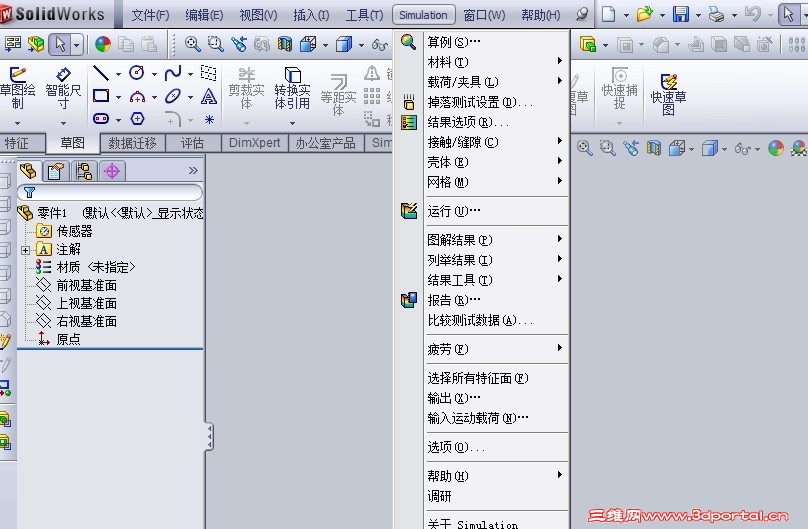The height and width of the screenshot is (529, 808).
Task: Open the 视图(V) menu
Action: click(x=258, y=15)
